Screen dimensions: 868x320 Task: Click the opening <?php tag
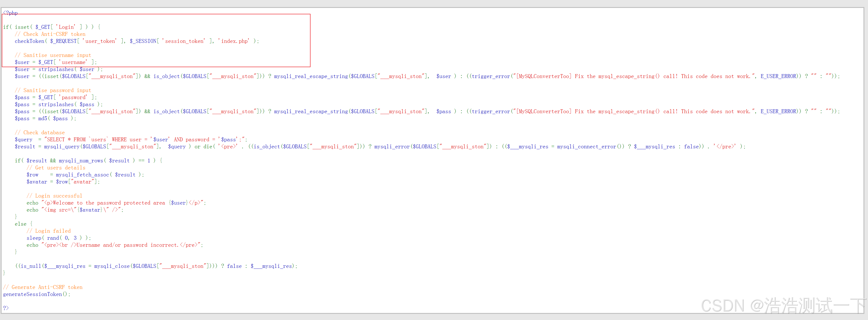[x=10, y=13]
